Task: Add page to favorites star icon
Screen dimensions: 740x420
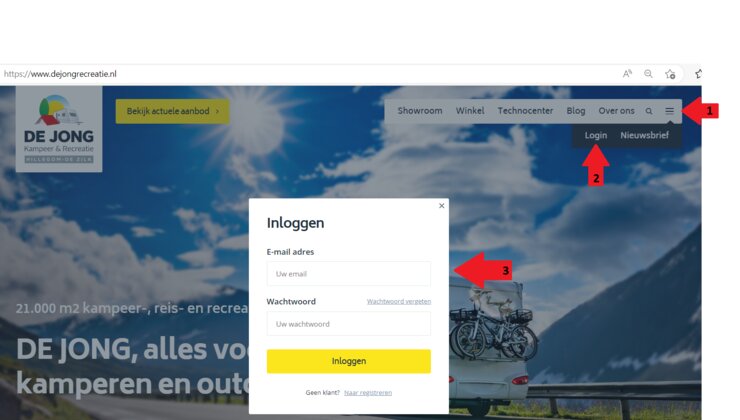Action: pyautogui.click(x=670, y=74)
